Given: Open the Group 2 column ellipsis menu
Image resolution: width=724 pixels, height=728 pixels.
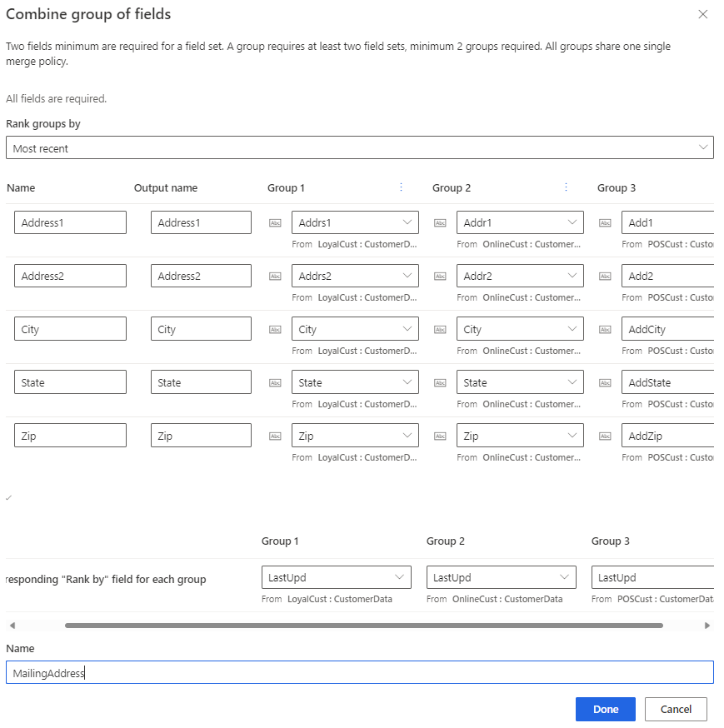Looking at the screenshot, I should [566, 187].
